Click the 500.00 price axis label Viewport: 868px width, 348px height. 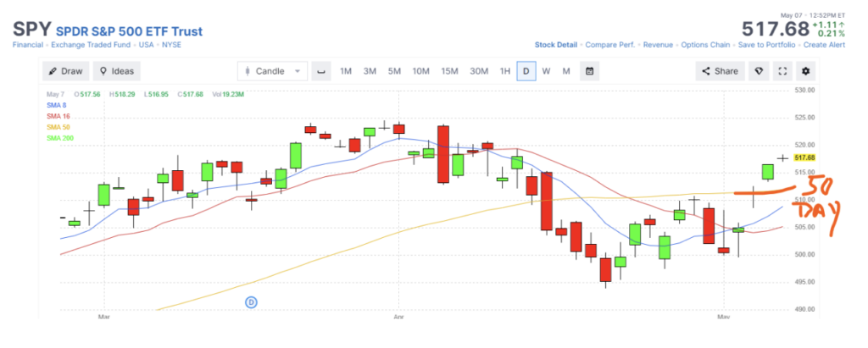[x=804, y=255]
